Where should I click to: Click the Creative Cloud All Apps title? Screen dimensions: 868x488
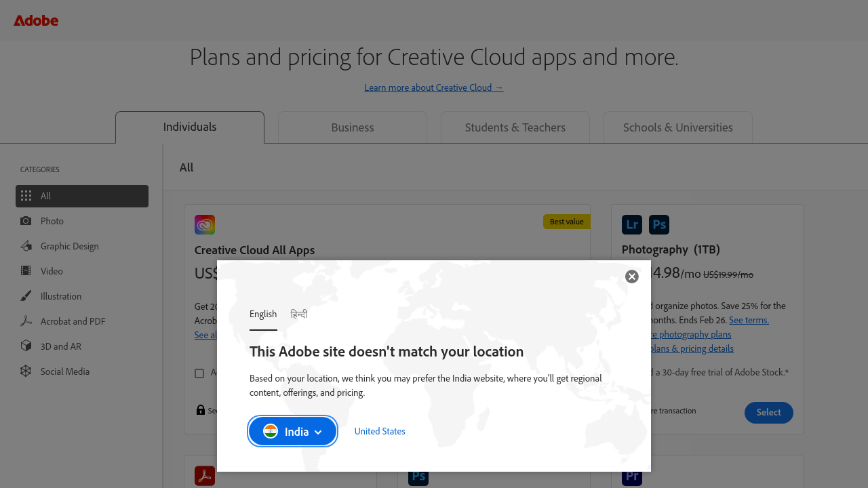(255, 250)
